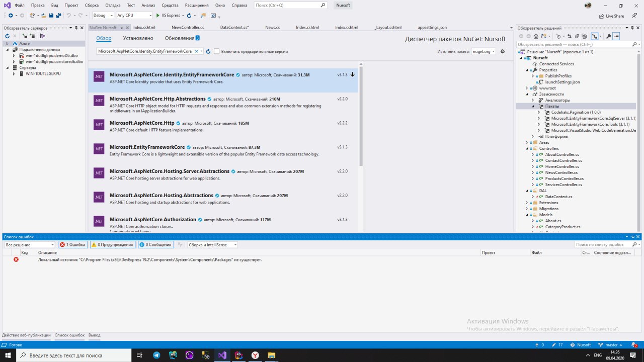Collapse the Пакеты node in Solution Explorer
The height and width of the screenshot is (362, 644).
point(533,106)
